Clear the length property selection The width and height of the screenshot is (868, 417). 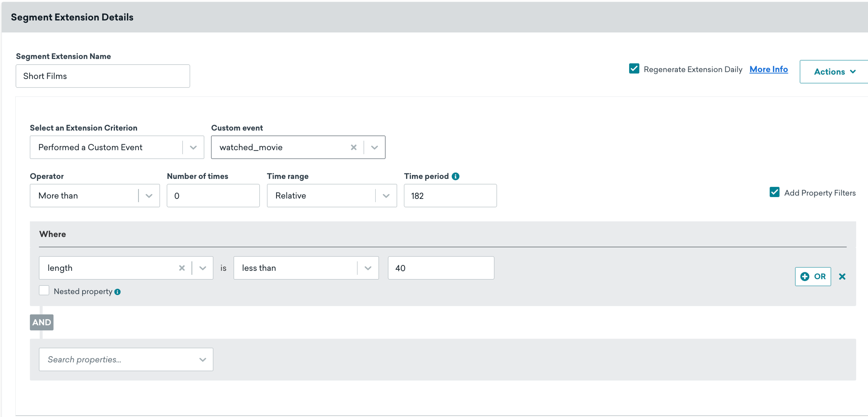(182, 268)
